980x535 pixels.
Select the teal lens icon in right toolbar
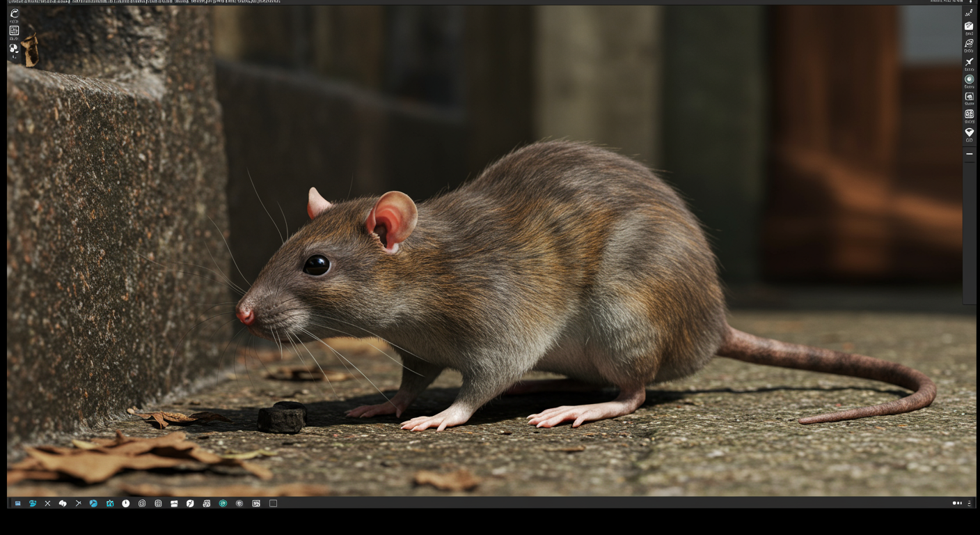[970, 79]
